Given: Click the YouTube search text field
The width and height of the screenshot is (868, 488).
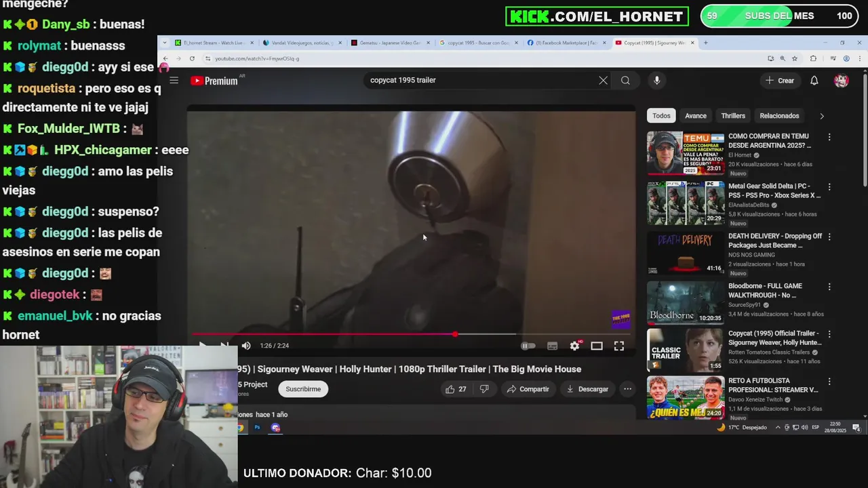Looking at the screenshot, I should click(480, 81).
